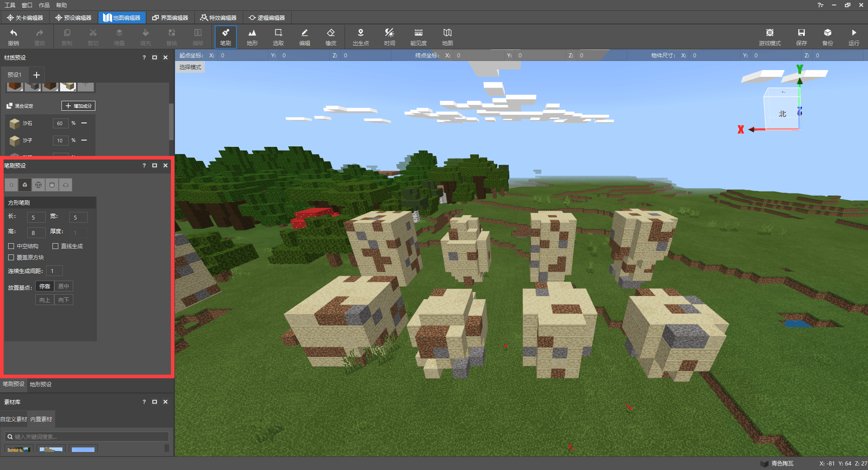
Task: Choose the 向上 placement direction
Action: 45,300
